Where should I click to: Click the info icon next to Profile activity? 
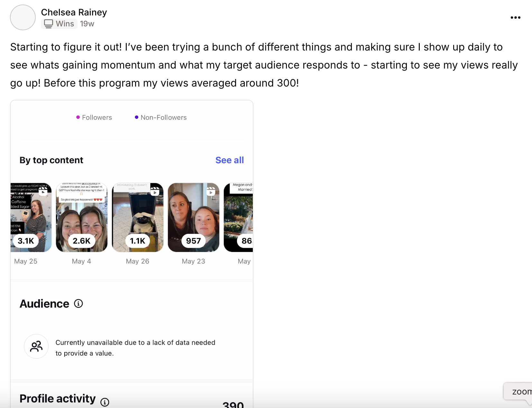[105, 402]
